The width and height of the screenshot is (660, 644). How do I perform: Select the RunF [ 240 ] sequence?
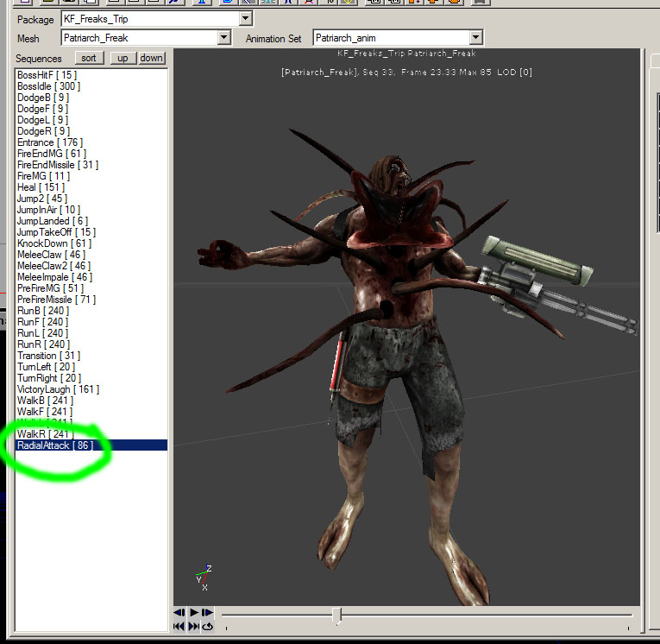[91, 322]
